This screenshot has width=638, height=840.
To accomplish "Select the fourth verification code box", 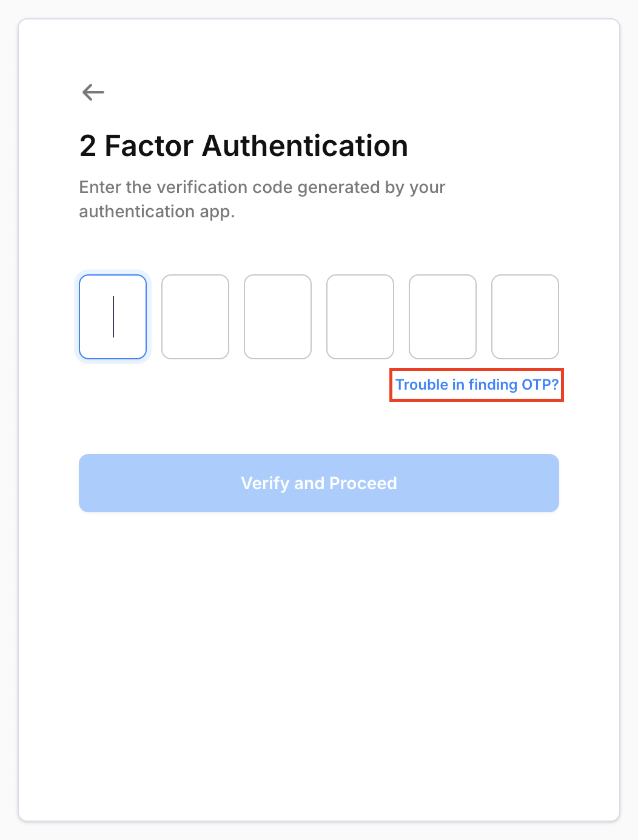I will point(360,317).
